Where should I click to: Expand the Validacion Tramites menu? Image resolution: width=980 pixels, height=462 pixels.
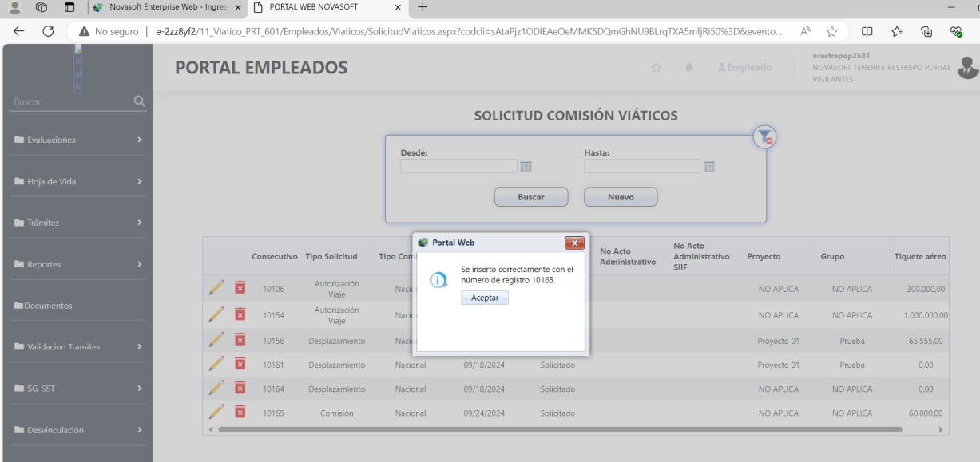[77, 347]
